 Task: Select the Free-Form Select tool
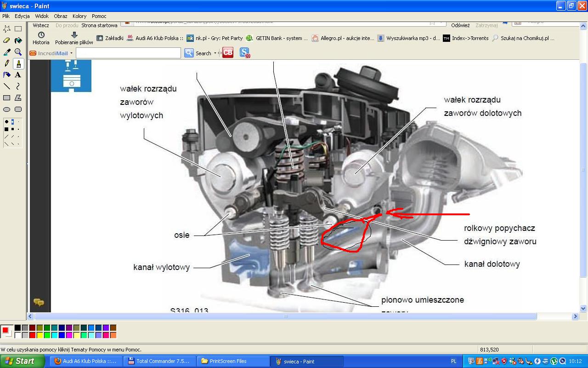pos(7,29)
